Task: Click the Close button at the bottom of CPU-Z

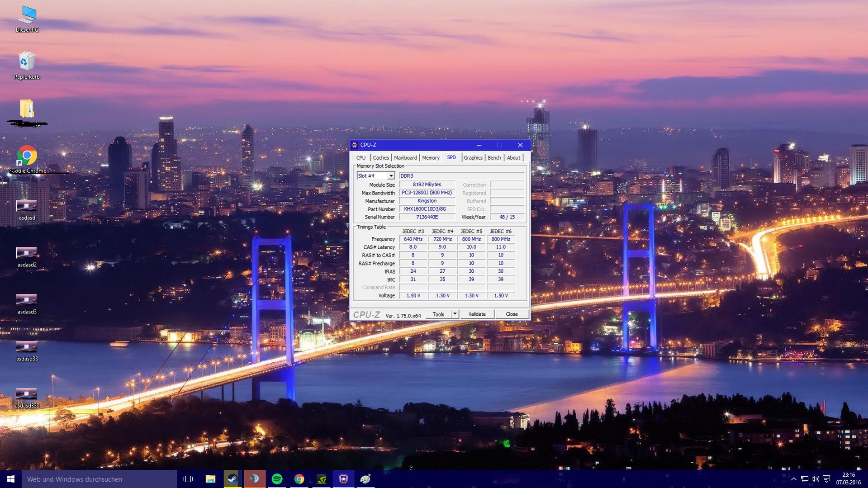Action: pyautogui.click(x=512, y=314)
